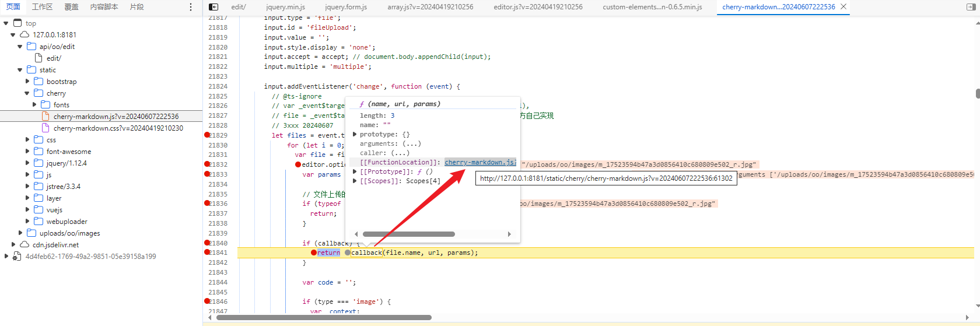Close the cherry-markdown editor tab

click(843, 6)
